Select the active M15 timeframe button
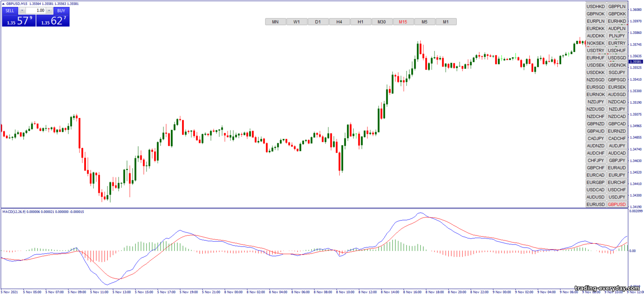This screenshot has height=296, width=644. 403,21
